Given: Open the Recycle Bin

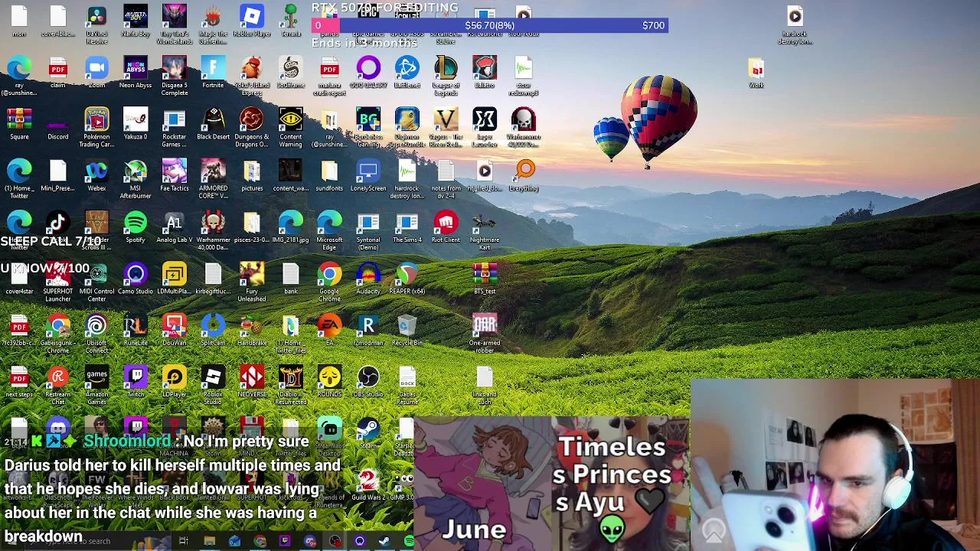Looking at the screenshot, I should pyautogui.click(x=407, y=326).
